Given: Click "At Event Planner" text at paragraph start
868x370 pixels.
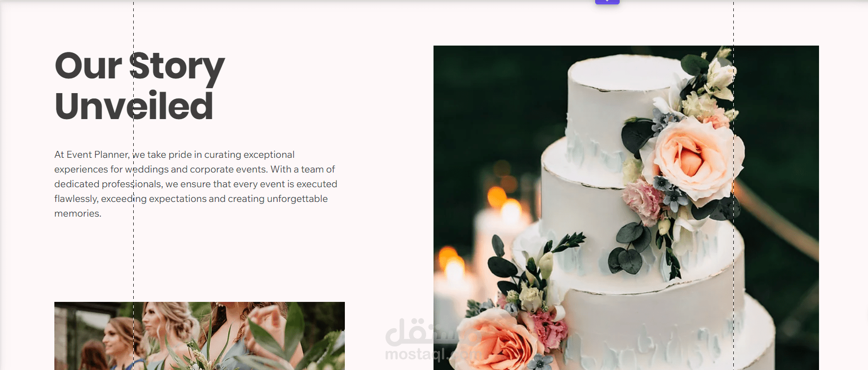Looking at the screenshot, I should [92, 155].
